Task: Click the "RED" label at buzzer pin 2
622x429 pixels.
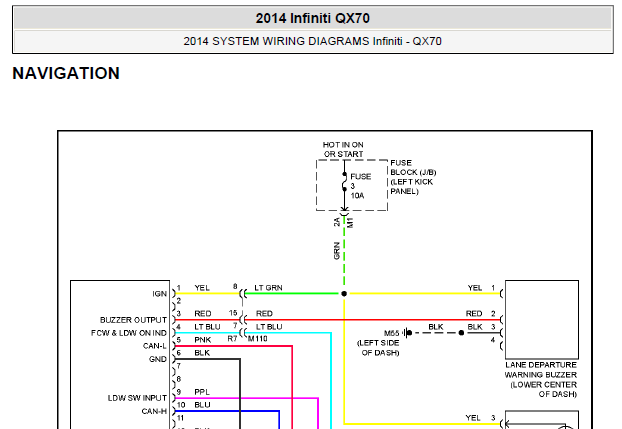Action: tap(474, 314)
